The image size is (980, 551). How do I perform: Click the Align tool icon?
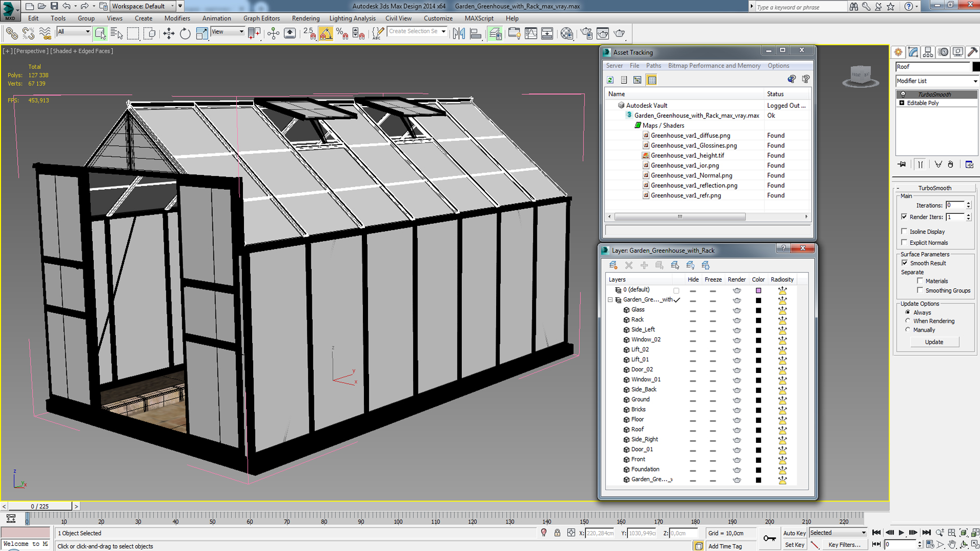(x=475, y=34)
